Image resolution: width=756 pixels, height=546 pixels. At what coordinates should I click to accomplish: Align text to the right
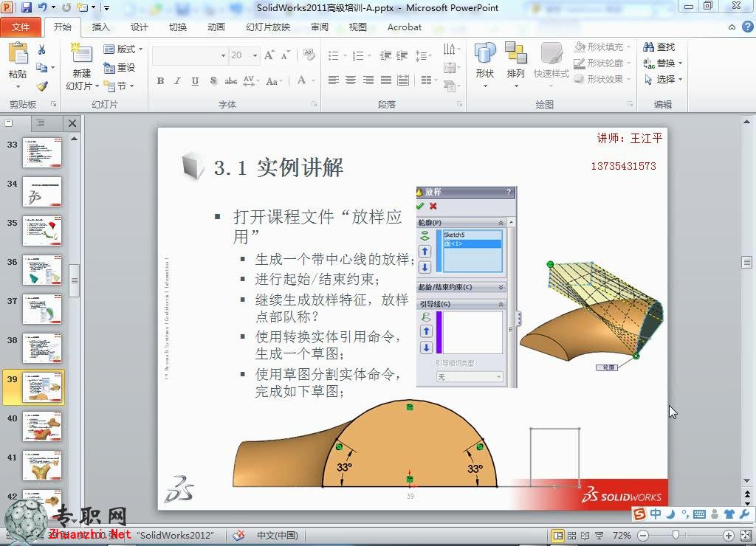(368, 80)
